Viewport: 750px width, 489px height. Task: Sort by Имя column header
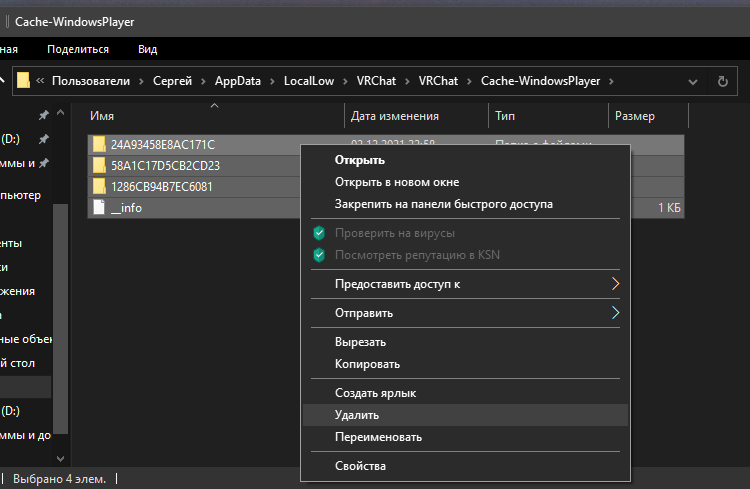pos(102,116)
